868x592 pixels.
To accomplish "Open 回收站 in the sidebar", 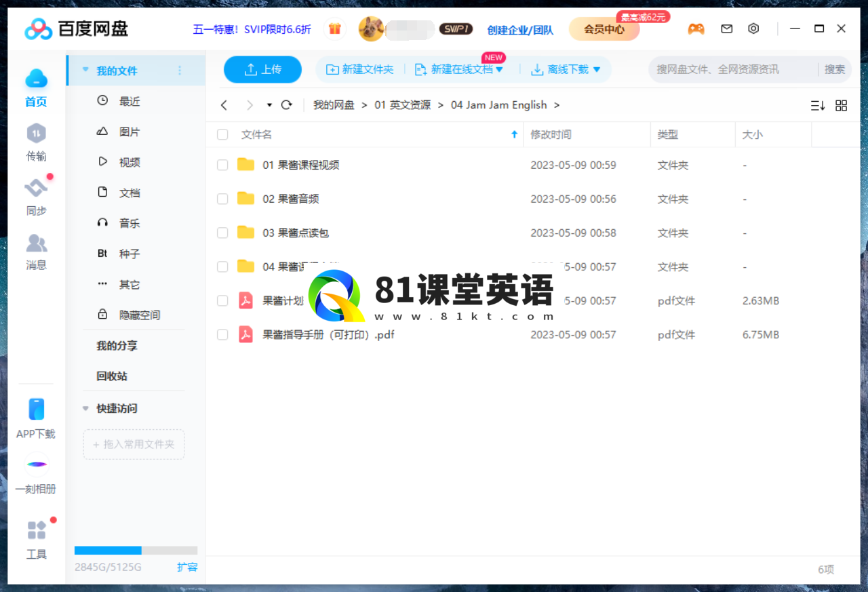I will pos(112,376).
